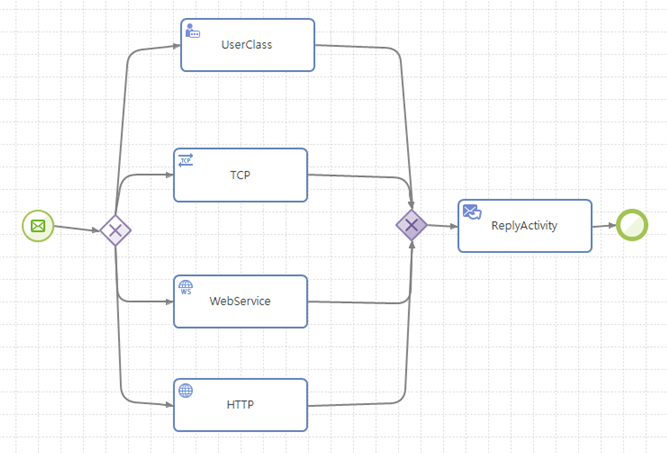The image size is (667, 453).
Task: Select the UserClass activity label
Action: 246,45
